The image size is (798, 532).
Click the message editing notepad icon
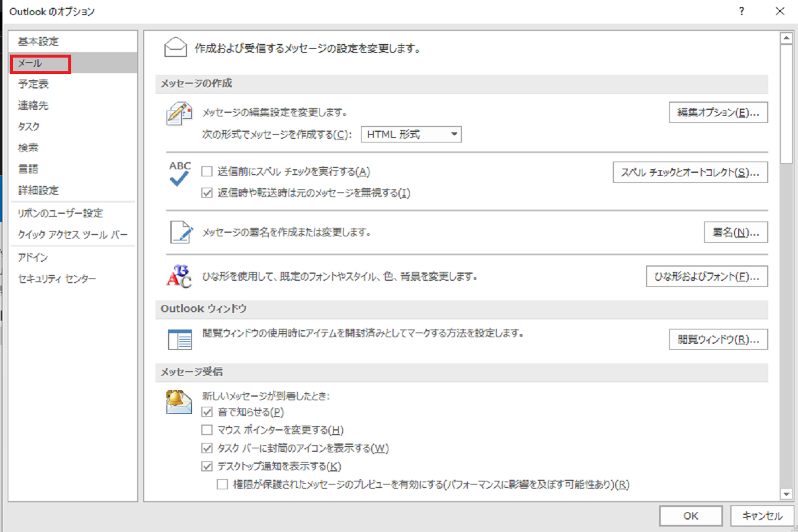pos(179,113)
